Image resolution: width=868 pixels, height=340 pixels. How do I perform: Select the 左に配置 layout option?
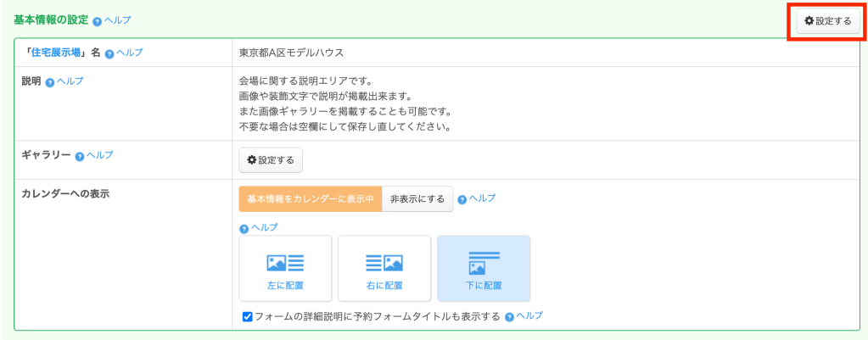(x=285, y=269)
